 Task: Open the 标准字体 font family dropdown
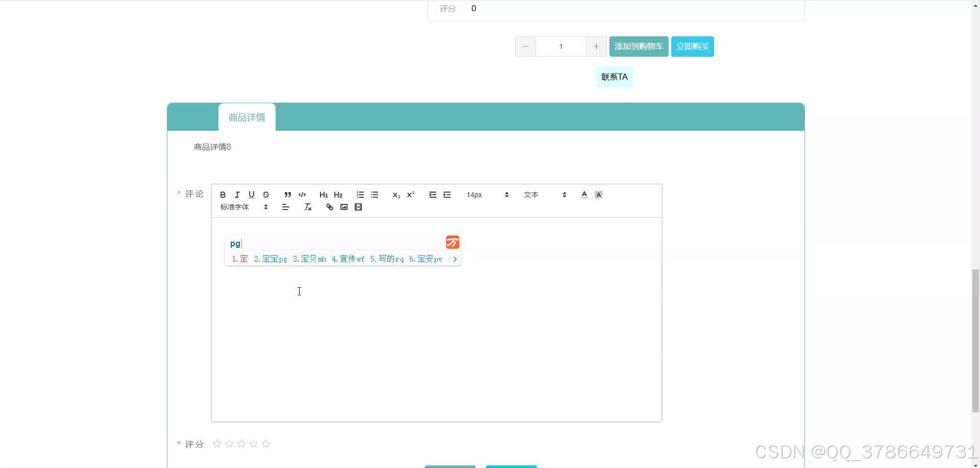244,207
